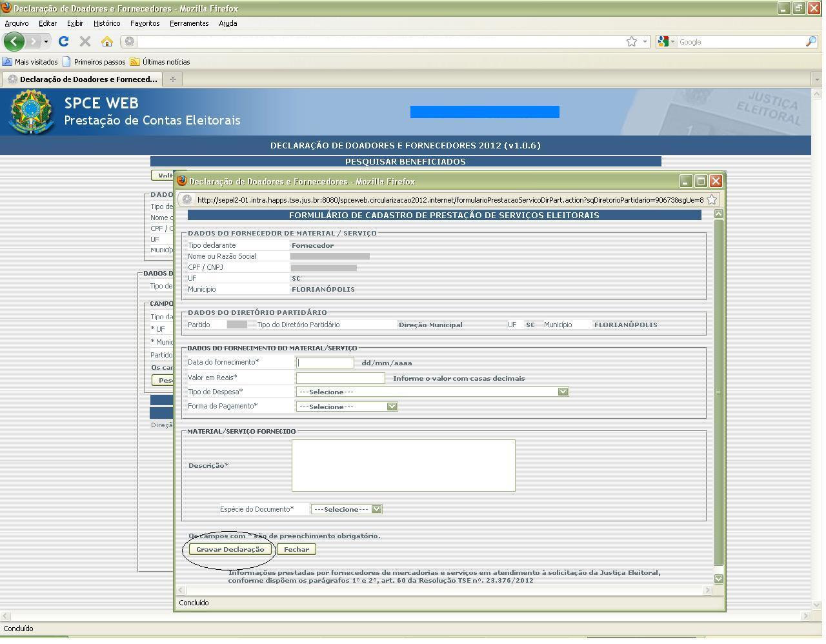Focus the Google search box
The image size is (826, 644).
(x=741, y=41)
